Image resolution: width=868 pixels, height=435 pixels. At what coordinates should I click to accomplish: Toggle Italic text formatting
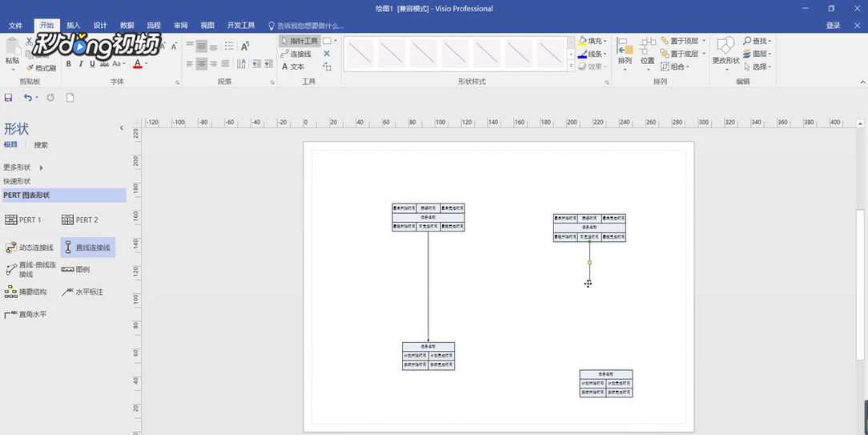click(80, 64)
